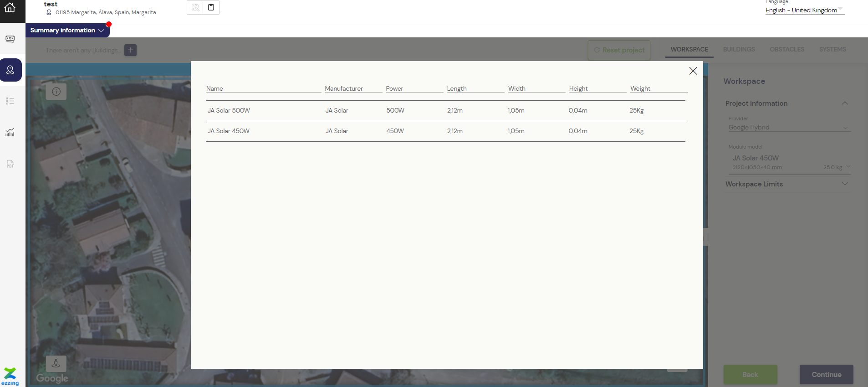The height and width of the screenshot is (387, 868).
Task: Click the address location pin icon
Action: [49, 12]
